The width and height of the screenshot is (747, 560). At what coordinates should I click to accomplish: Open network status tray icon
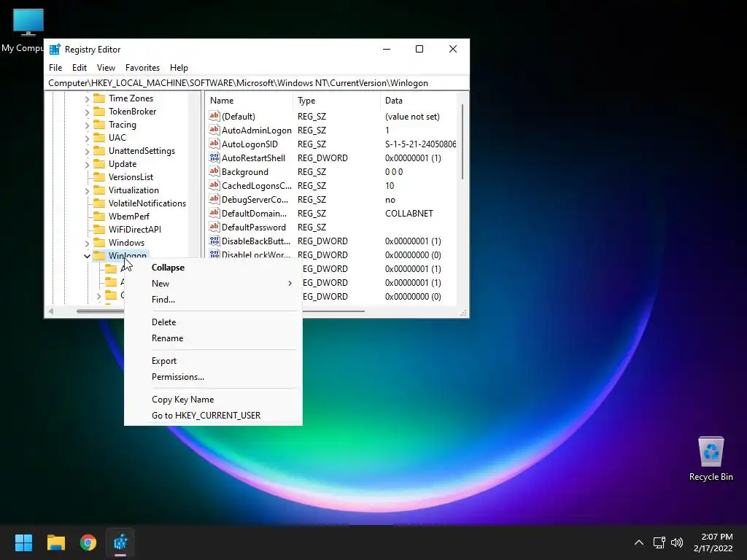click(x=659, y=542)
